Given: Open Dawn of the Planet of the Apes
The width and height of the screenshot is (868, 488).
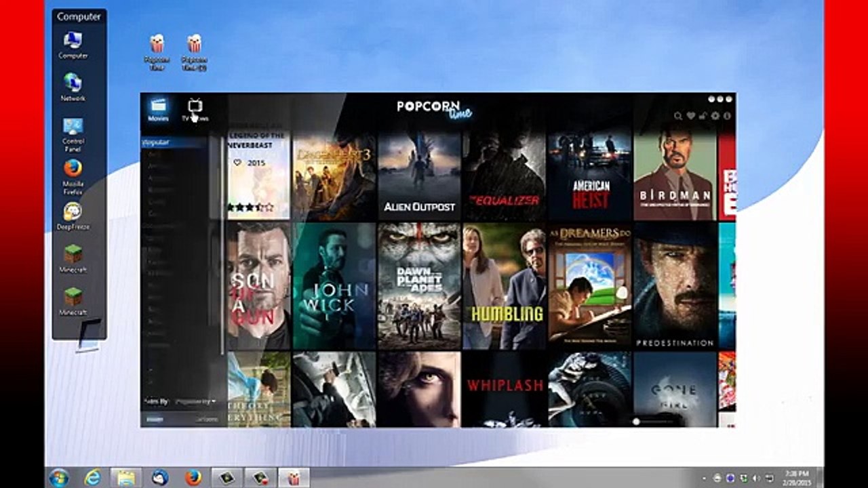Looking at the screenshot, I should coord(420,286).
